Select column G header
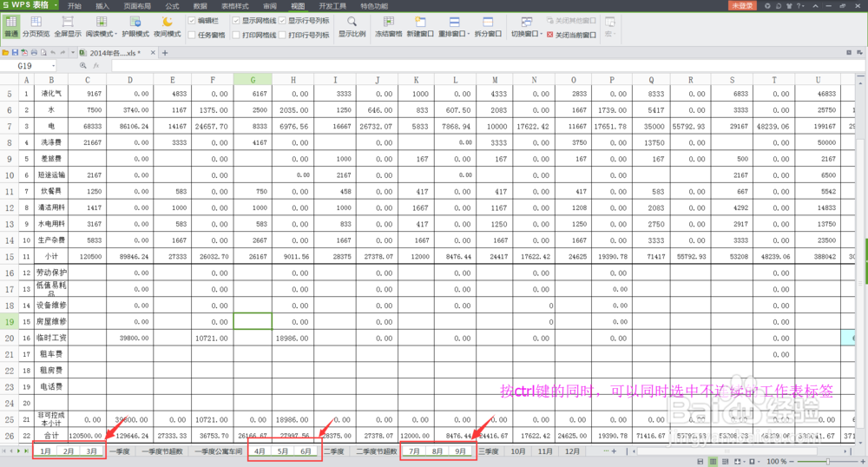This screenshot has width=868, height=467. [253, 80]
